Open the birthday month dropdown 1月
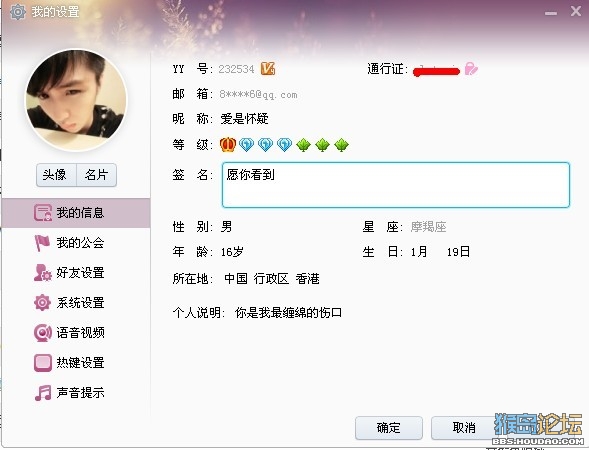Viewport: 589px width, 450px height. (x=419, y=252)
